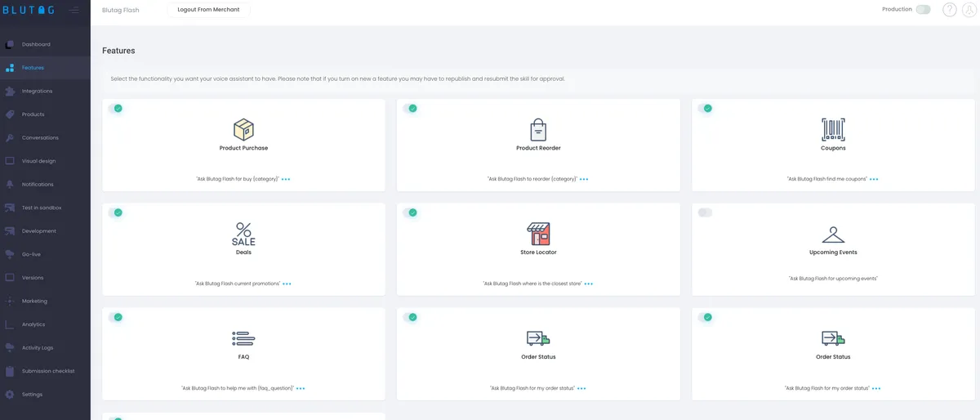Open Analytics from the sidebar menu
The height and width of the screenshot is (420, 980).
[x=33, y=324]
